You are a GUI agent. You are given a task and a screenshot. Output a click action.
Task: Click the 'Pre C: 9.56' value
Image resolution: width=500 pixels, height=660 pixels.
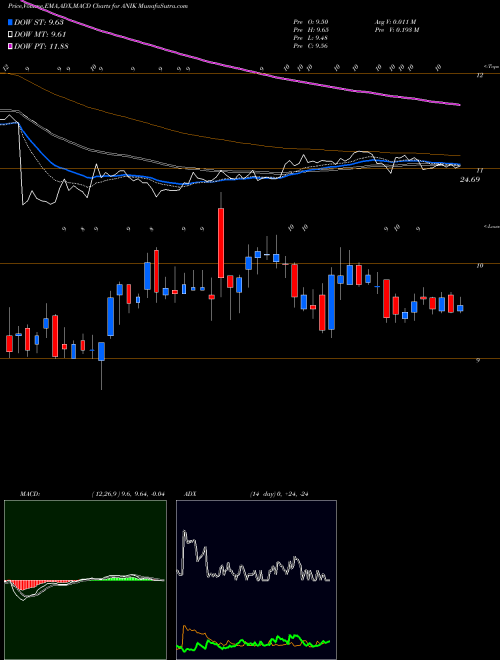pyautogui.click(x=311, y=46)
